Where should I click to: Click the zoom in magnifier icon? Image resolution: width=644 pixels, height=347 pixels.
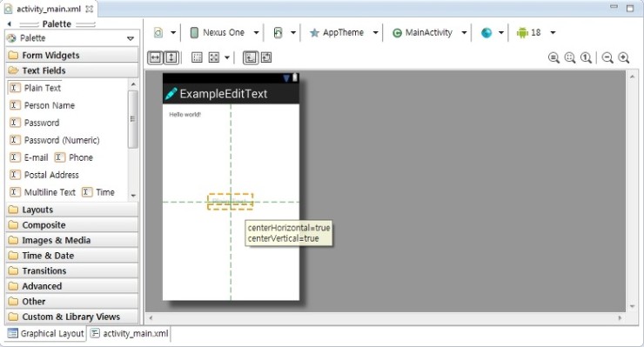[x=624, y=58]
